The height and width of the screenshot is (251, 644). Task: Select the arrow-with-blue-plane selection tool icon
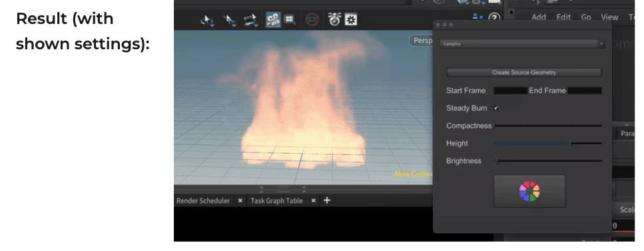(229, 20)
